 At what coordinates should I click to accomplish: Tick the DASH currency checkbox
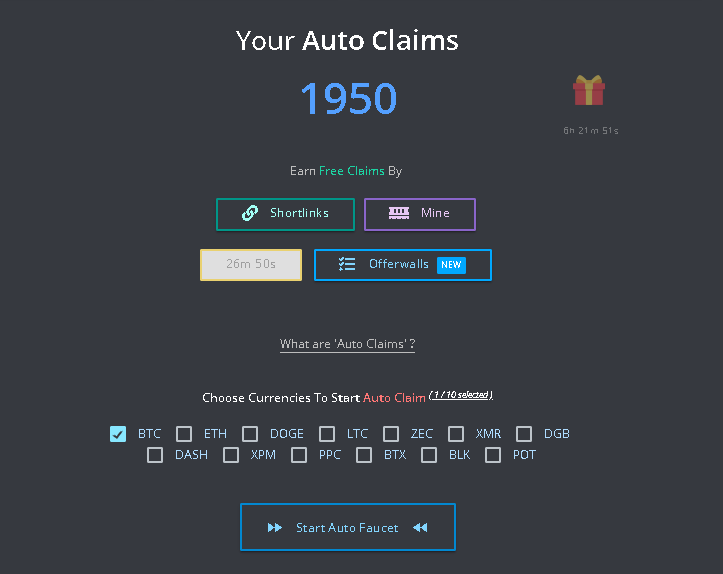click(x=155, y=455)
